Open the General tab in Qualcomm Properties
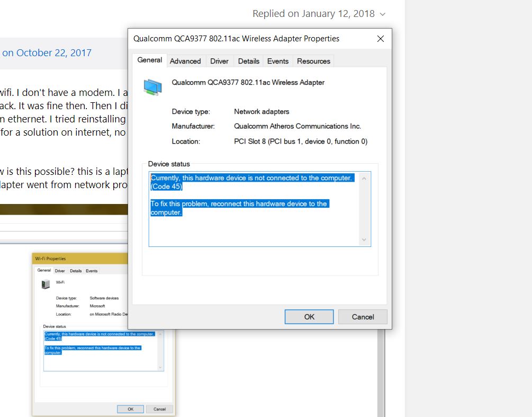The height and width of the screenshot is (417, 532). [149, 60]
